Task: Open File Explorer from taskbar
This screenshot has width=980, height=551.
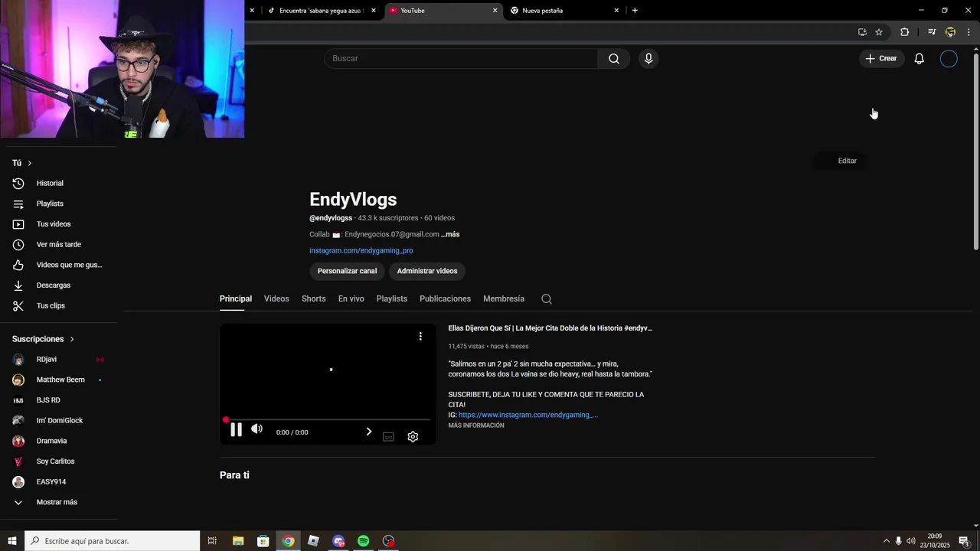Action: pos(238,541)
